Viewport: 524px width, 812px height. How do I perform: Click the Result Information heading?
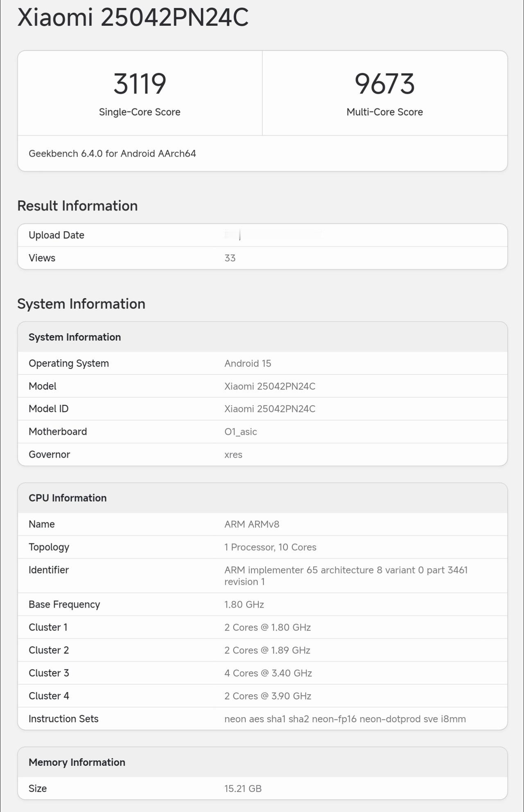77,206
